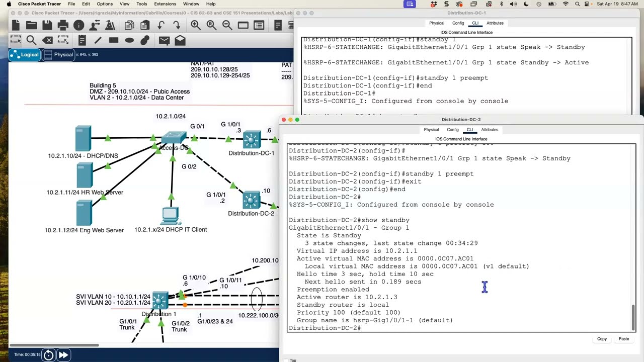
Task: Open the Config tab in Distribution-DC-2
Action: point(453,130)
